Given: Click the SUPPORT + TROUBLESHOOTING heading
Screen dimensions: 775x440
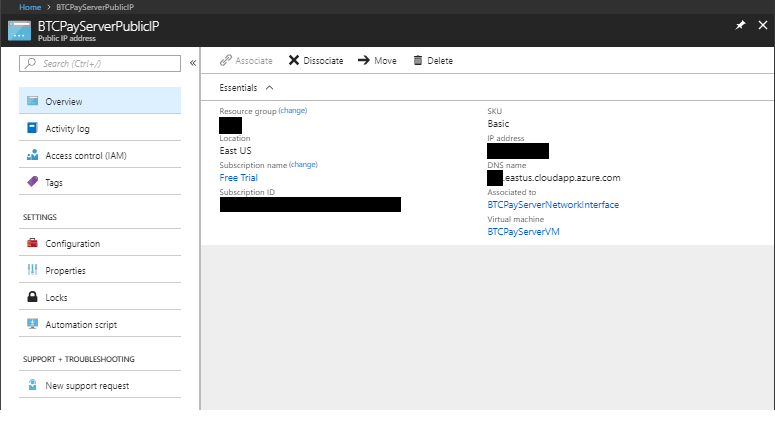Looking at the screenshot, I should (79, 359).
